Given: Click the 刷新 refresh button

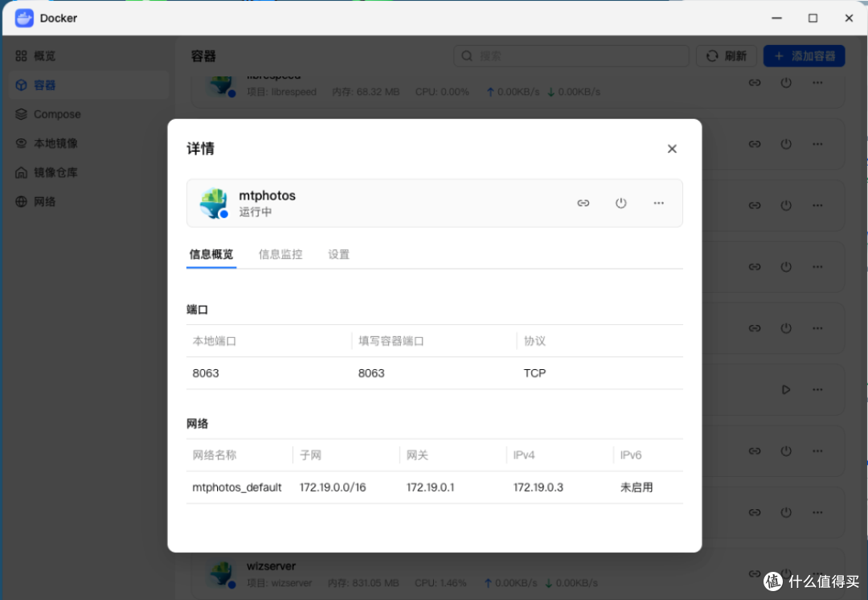Looking at the screenshot, I should (727, 56).
